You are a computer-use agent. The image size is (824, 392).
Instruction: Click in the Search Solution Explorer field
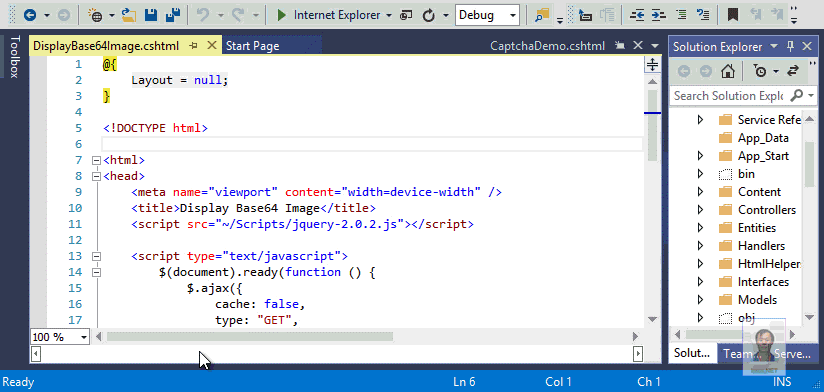click(x=728, y=96)
